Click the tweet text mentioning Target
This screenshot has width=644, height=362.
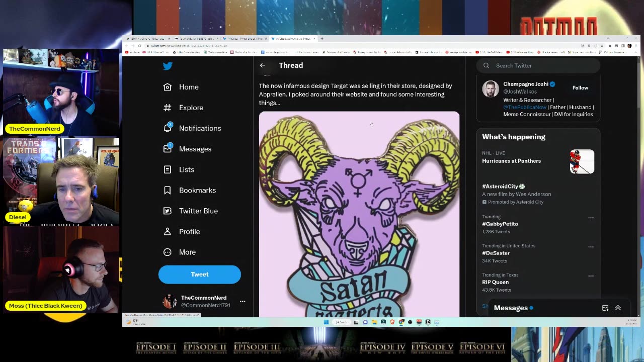[x=356, y=94]
